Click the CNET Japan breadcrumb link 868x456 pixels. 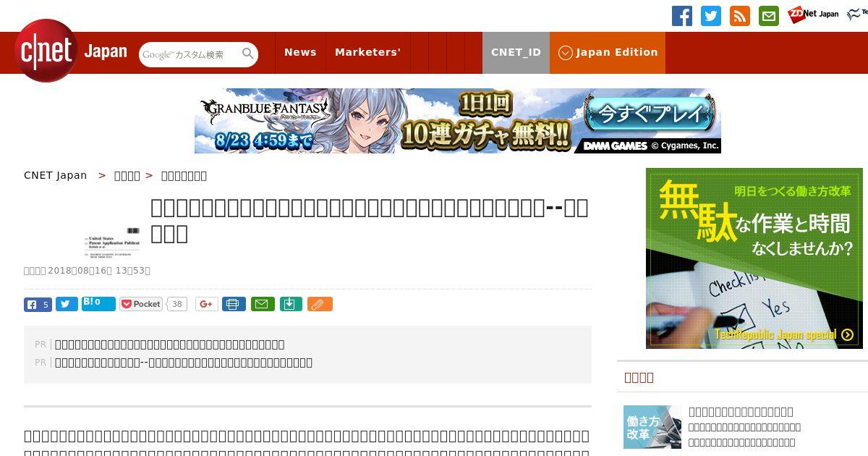click(x=56, y=175)
